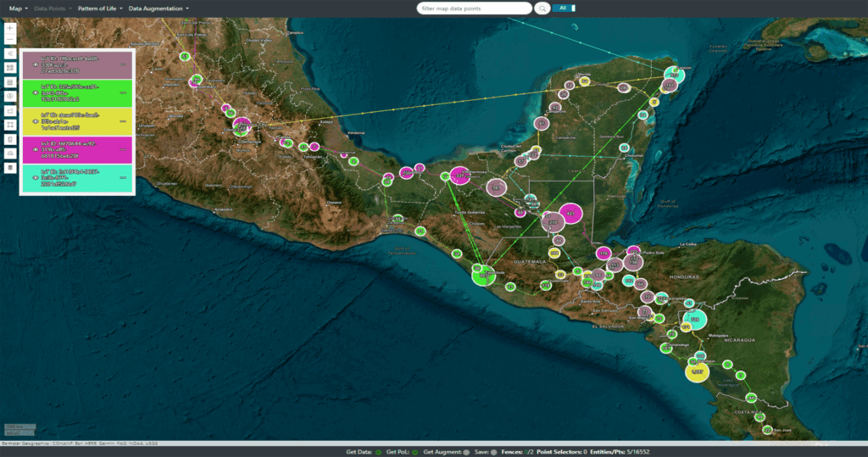This screenshot has width=868, height=457.
Task: Select the mauve IoT ID 1f8dced4 entity row
Action: (77, 64)
